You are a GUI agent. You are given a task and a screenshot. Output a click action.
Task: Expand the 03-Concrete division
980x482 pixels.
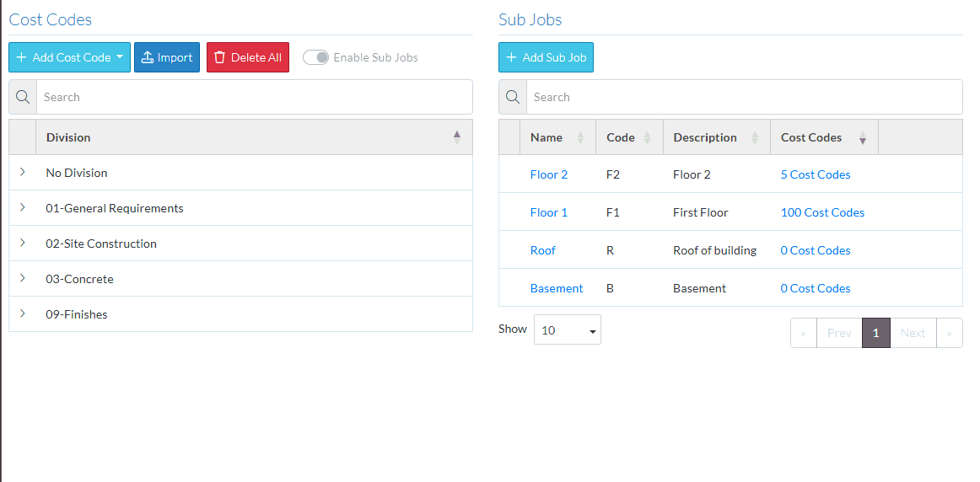(23, 278)
